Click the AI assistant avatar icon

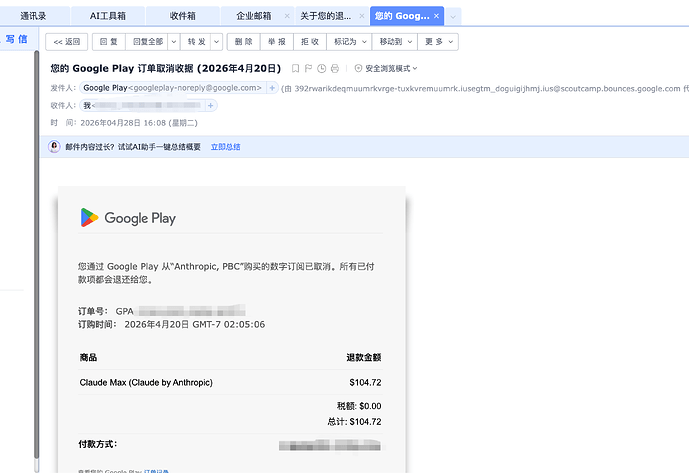[54, 146]
